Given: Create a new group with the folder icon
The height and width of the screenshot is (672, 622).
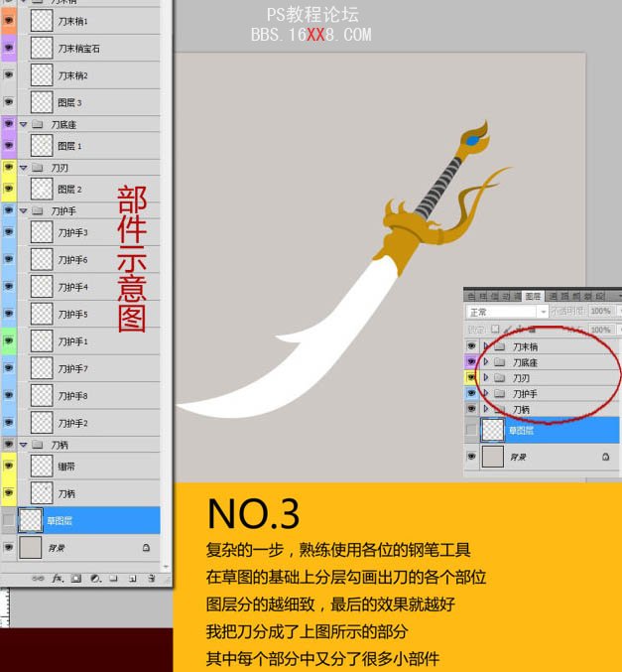Looking at the screenshot, I should (113, 579).
